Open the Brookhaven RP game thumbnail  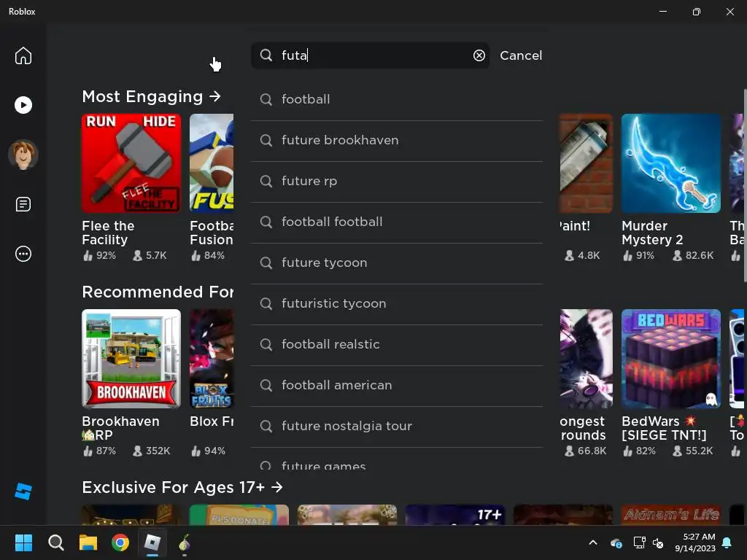point(131,359)
